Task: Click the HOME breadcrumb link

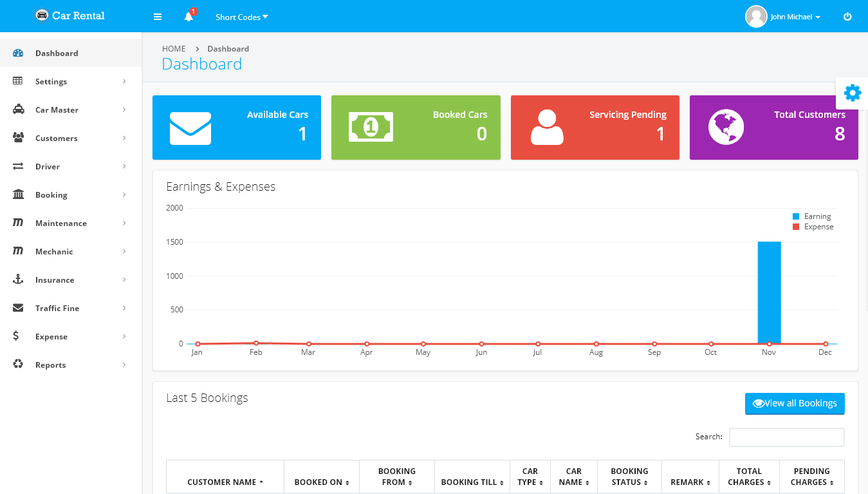Action: click(174, 49)
